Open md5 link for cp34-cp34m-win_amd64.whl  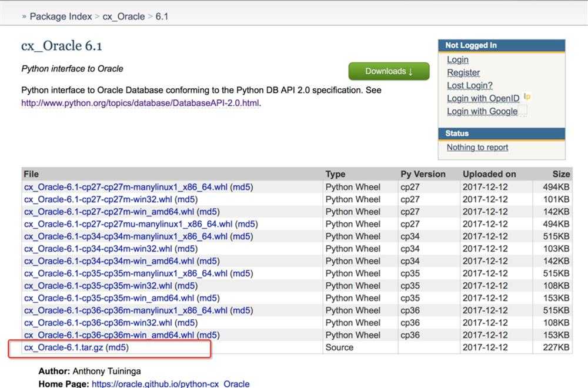pyautogui.click(x=208, y=261)
